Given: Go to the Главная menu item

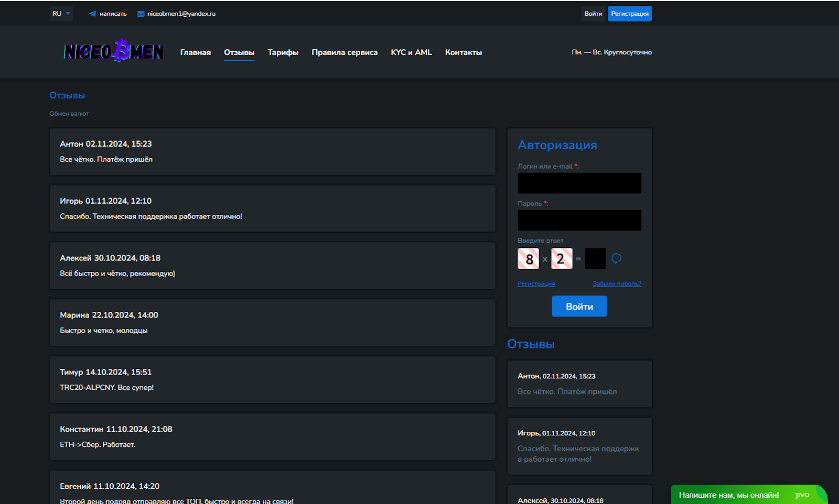Looking at the screenshot, I should pyautogui.click(x=196, y=52).
